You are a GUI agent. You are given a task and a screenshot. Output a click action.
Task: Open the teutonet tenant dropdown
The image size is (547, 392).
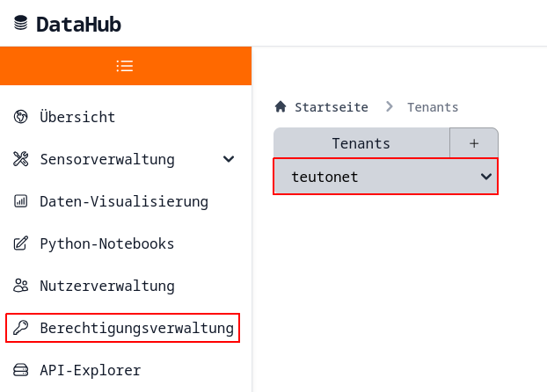click(x=385, y=177)
